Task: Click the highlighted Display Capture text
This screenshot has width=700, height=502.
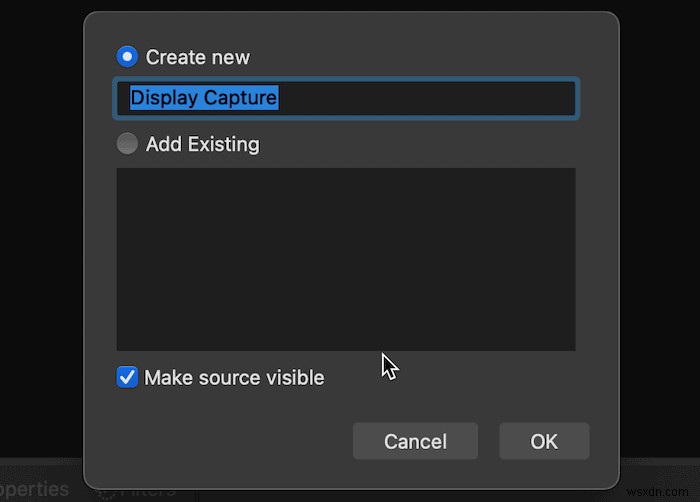Action: pyautogui.click(x=204, y=98)
